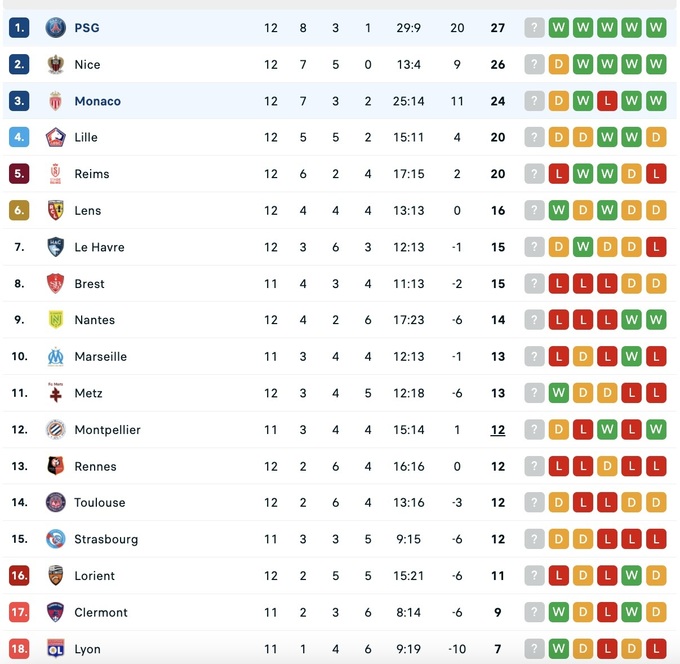Click Monaco's red L loss badge
The height and width of the screenshot is (664, 680).
click(607, 101)
